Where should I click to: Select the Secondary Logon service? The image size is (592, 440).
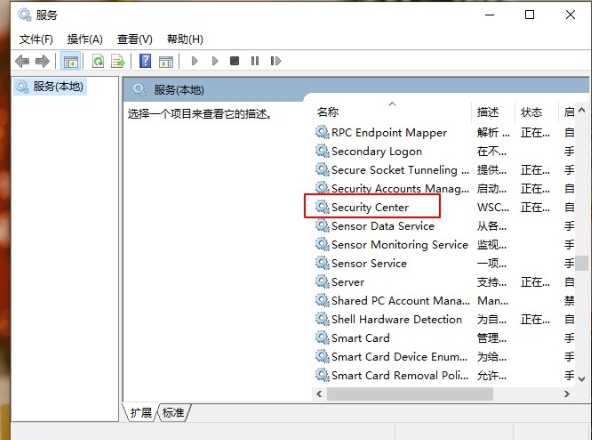376,151
